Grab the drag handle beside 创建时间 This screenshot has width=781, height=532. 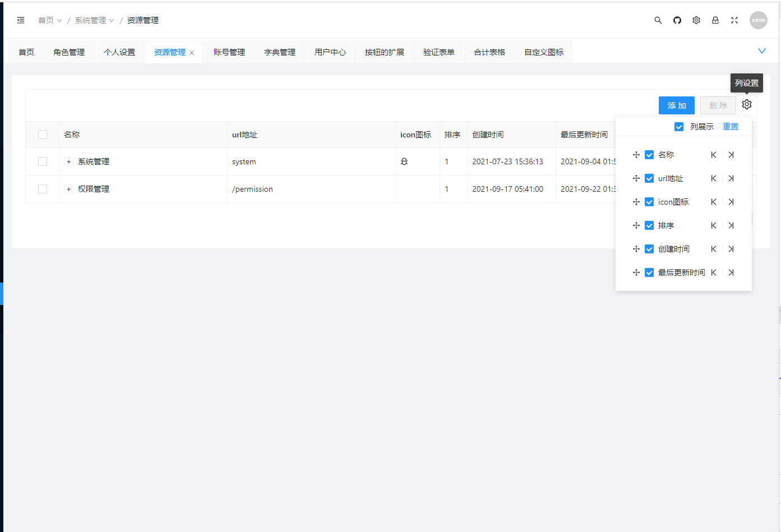(x=636, y=248)
